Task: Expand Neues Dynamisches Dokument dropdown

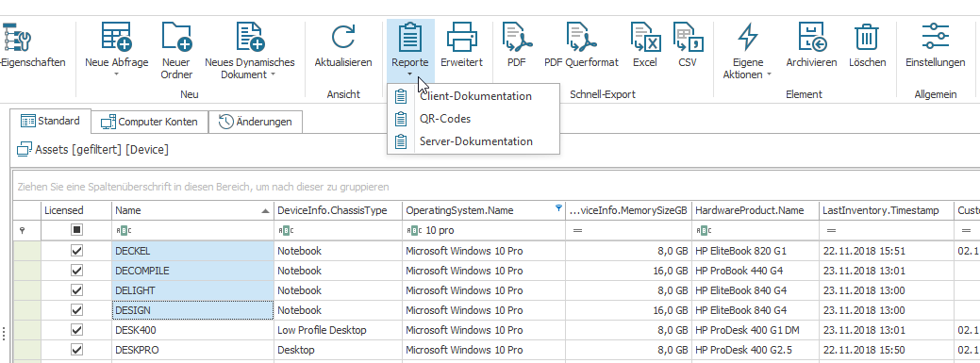Action: [273, 75]
